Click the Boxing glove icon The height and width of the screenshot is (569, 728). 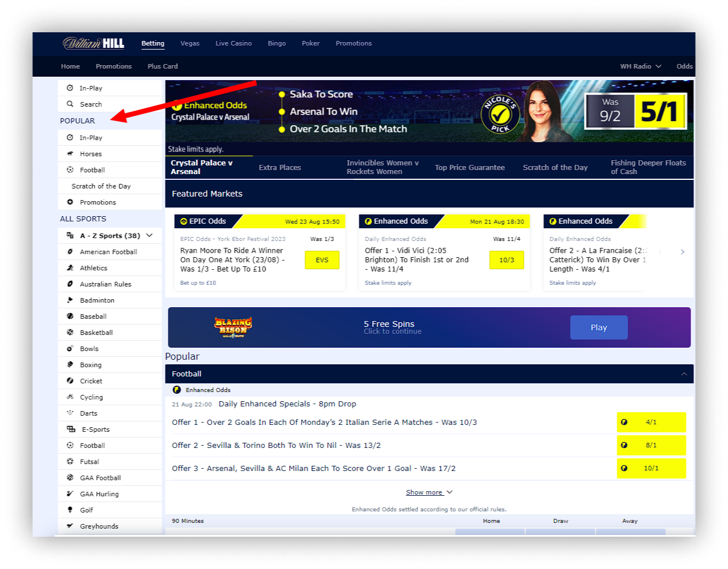(x=70, y=365)
